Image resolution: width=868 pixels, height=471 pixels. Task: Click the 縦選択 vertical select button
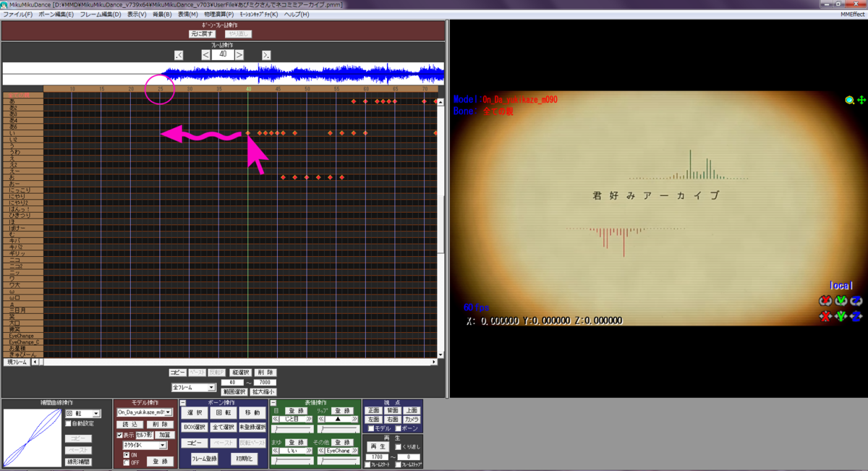pyautogui.click(x=240, y=373)
